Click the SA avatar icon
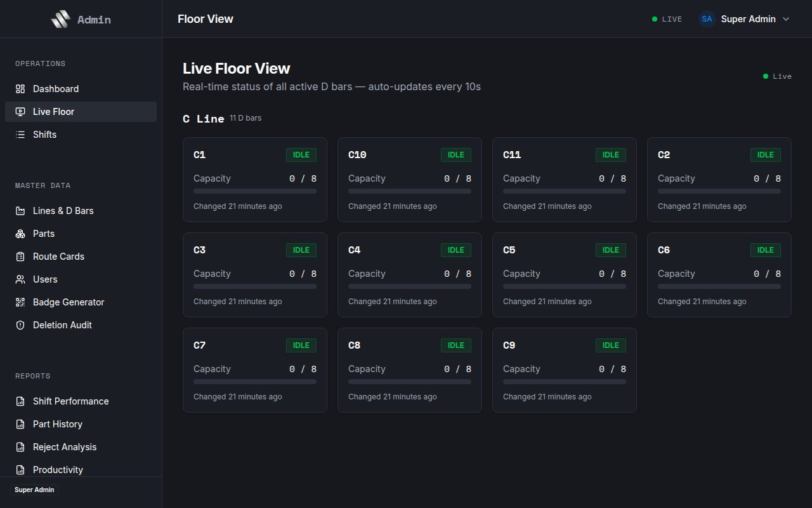The image size is (812, 508). pyautogui.click(x=707, y=19)
